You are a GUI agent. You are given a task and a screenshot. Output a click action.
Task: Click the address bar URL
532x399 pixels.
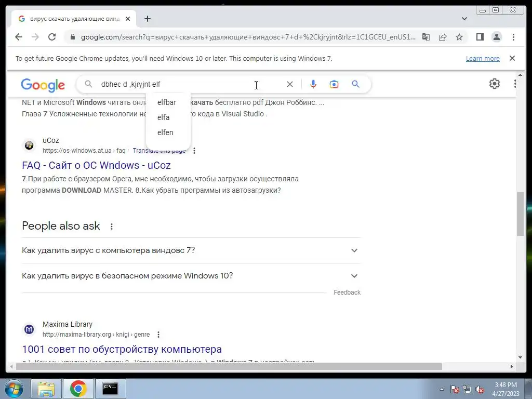[248, 37]
